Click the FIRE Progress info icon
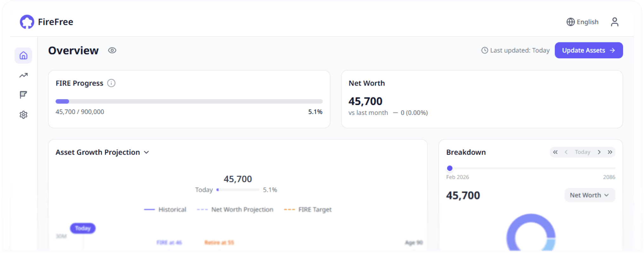Viewport: 644px width, 253px height. 111,83
